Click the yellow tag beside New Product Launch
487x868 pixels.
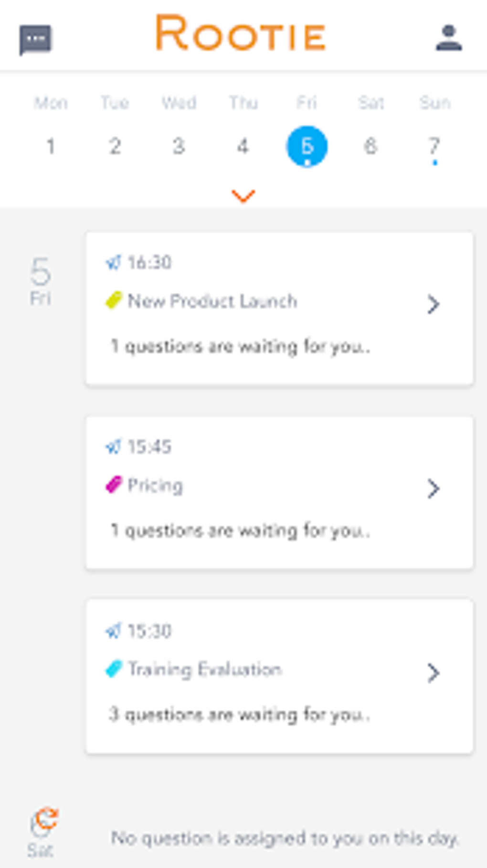point(114,300)
